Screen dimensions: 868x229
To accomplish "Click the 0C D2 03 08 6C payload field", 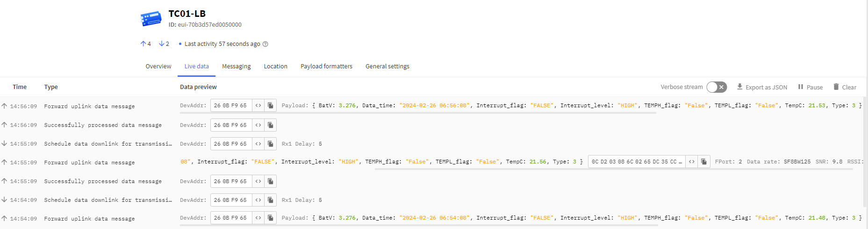I will [x=637, y=162].
